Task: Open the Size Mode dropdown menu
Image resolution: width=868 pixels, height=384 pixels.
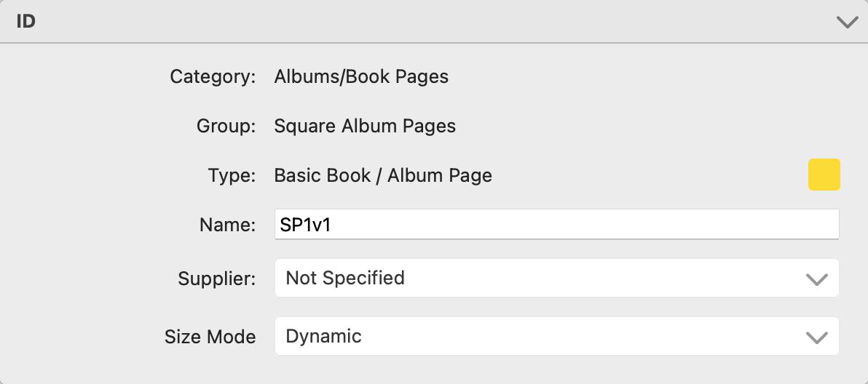Action: [x=556, y=336]
